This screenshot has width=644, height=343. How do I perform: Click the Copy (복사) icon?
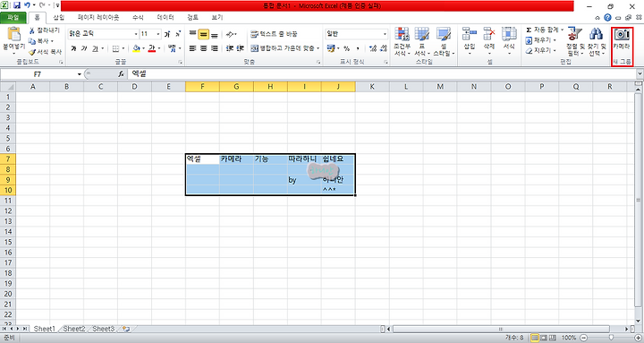click(x=32, y=41)
